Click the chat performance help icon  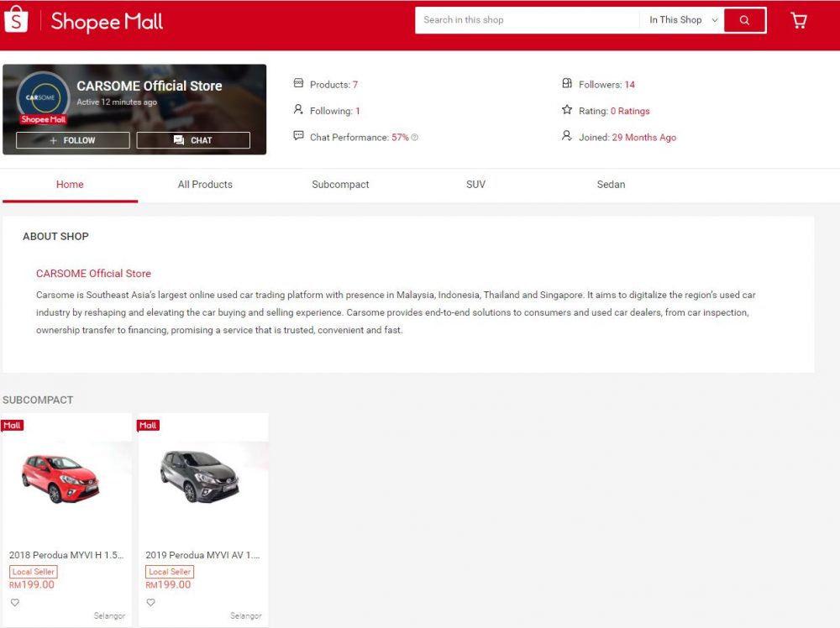[x=415, y=138]
